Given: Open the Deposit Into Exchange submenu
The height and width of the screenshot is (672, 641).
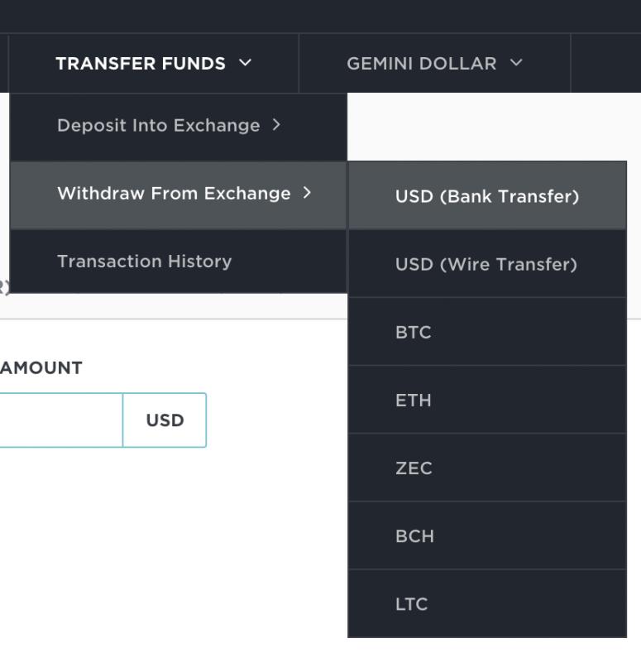Looking at the screenshot, I should pyautogui.click(x=158, y=126).
